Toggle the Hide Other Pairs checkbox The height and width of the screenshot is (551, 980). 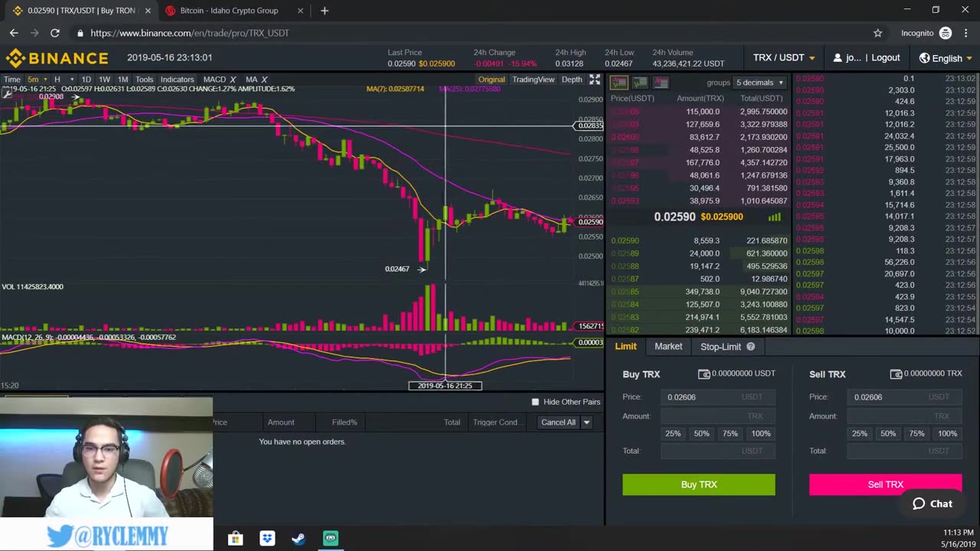(x=535, y=402)
